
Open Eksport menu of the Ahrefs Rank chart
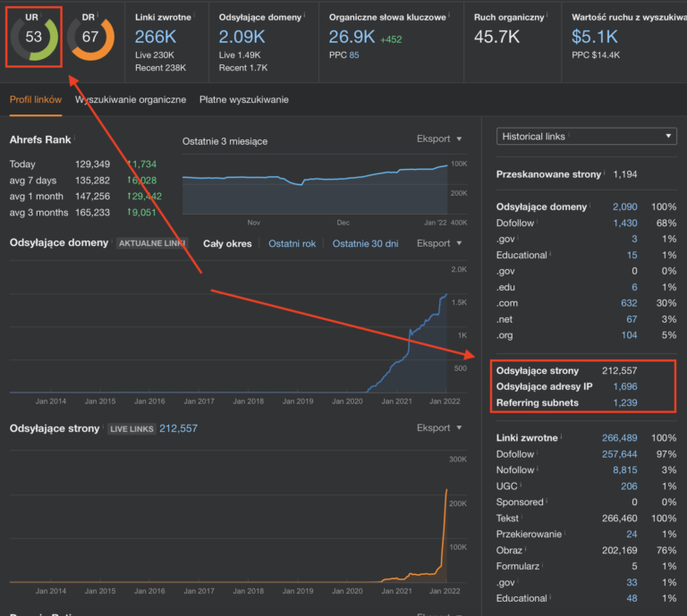click(439, 139)
